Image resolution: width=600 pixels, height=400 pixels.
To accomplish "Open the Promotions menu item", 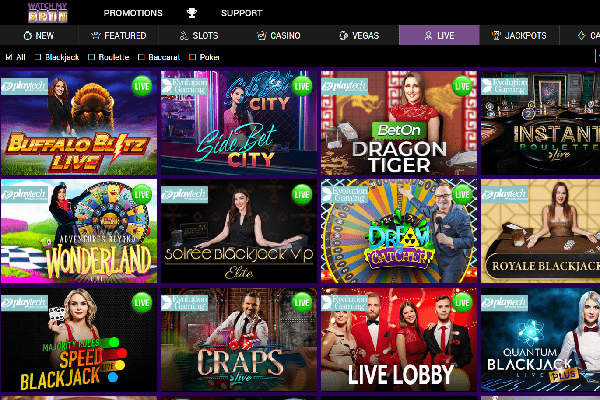I will [133, 13].
